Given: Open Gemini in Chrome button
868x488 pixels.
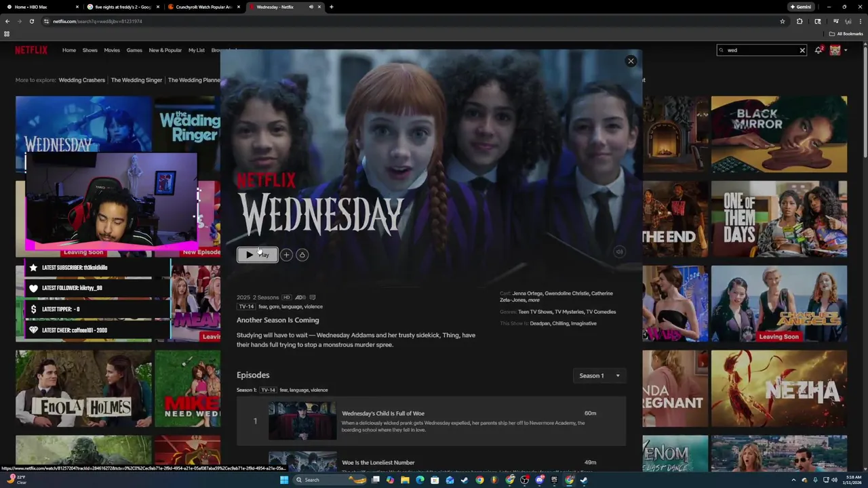Looking at the screenshot, I should 801,7.
